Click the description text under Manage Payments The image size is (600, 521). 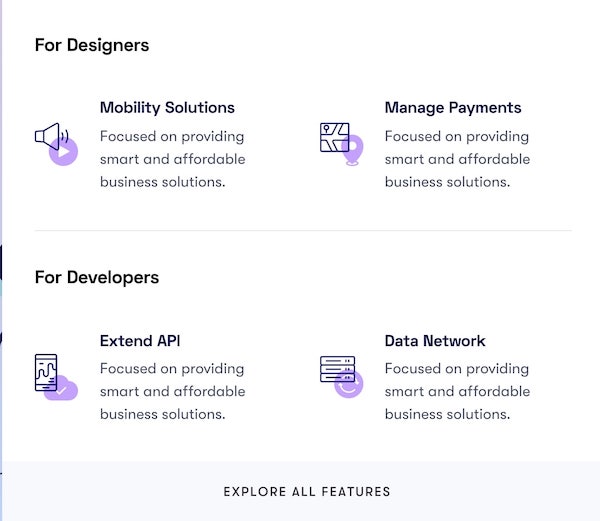tap(457, 159)
